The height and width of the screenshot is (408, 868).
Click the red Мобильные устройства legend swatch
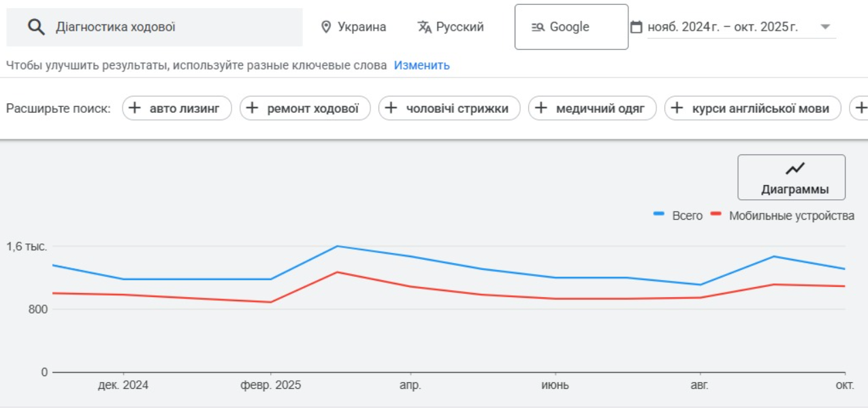coord(716,214)
